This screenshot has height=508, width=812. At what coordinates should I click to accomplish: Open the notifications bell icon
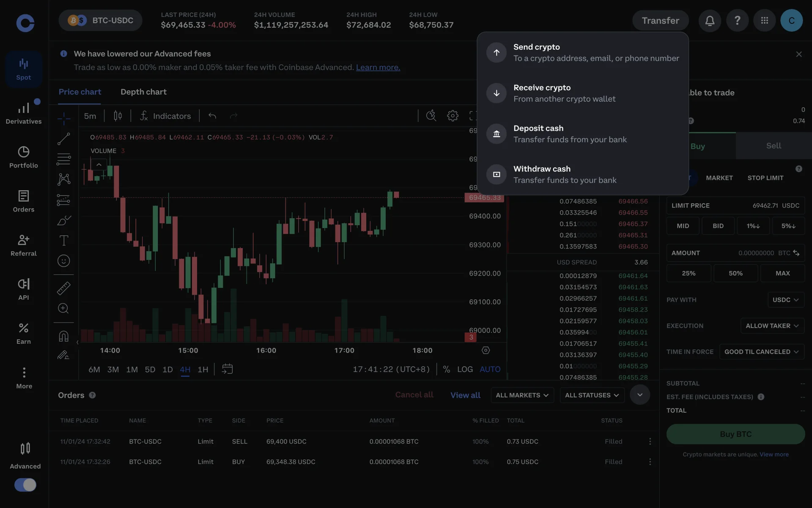pyautogui.click(x=710, y=20)
